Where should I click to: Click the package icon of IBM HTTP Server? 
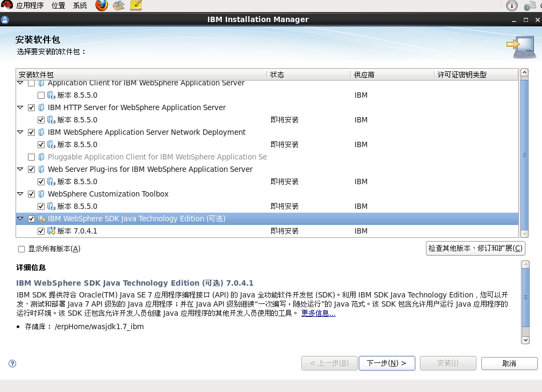[41, 107]
